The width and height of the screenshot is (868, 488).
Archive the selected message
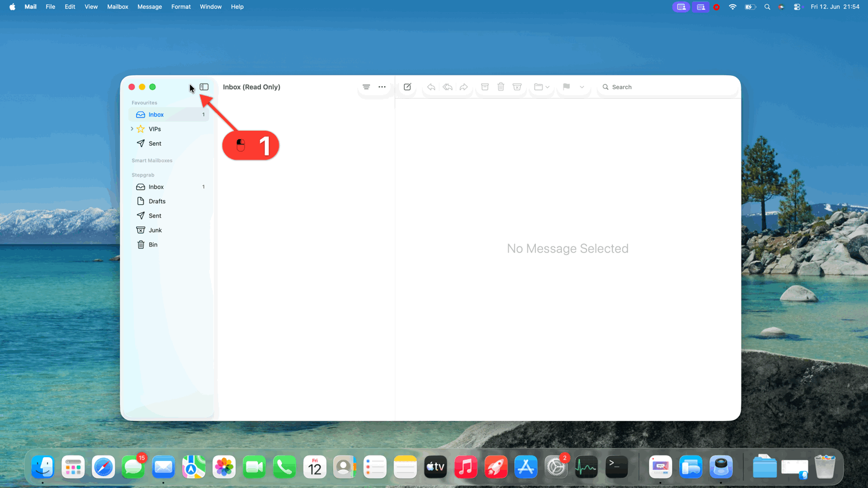pyautogui.click(x=485, y=87)
